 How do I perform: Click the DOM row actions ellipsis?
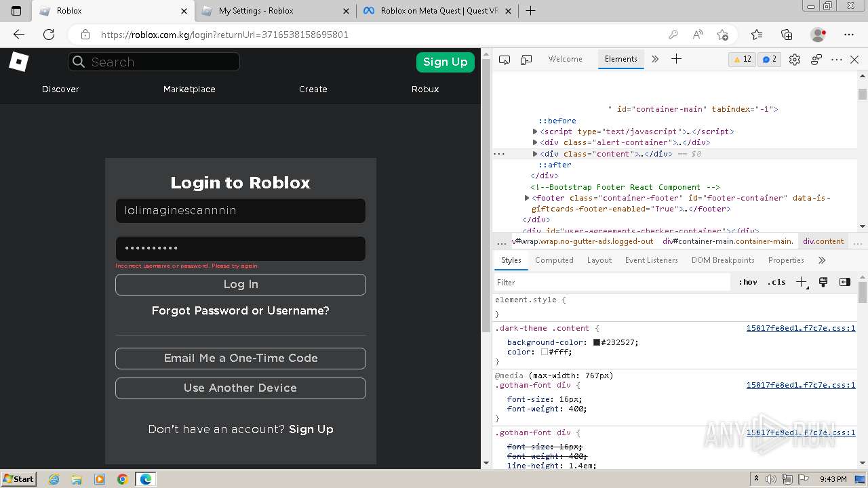500,154
